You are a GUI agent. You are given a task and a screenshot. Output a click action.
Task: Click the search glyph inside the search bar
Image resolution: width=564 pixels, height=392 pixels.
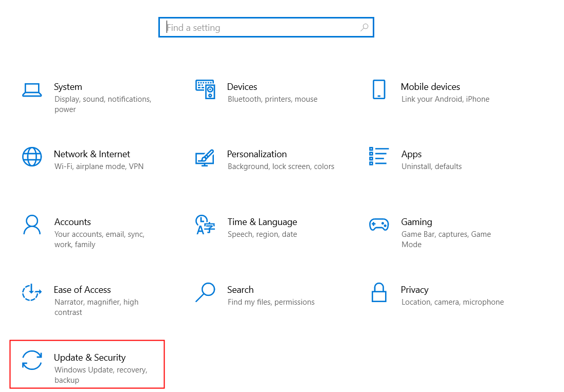pyautogui.click(x=364, y=27)
